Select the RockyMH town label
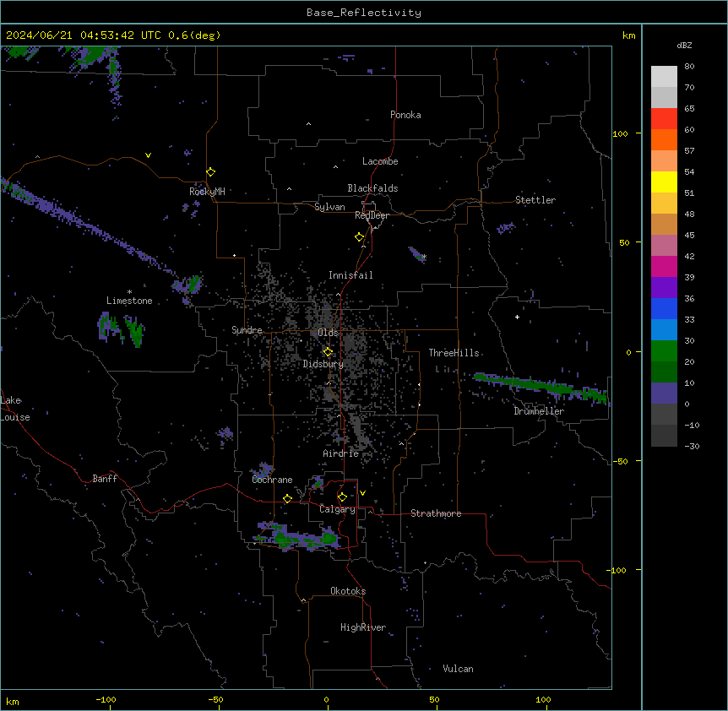728x711 pixels. pos(207,192)
